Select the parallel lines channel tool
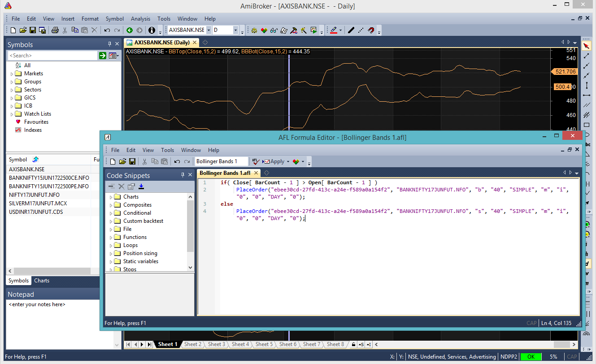 coord(587,105)
